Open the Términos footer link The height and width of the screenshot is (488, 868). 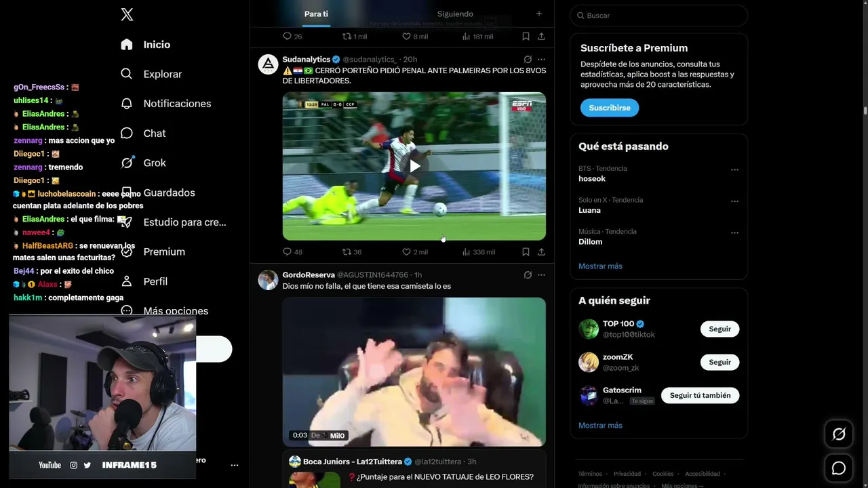click(590, 474)
